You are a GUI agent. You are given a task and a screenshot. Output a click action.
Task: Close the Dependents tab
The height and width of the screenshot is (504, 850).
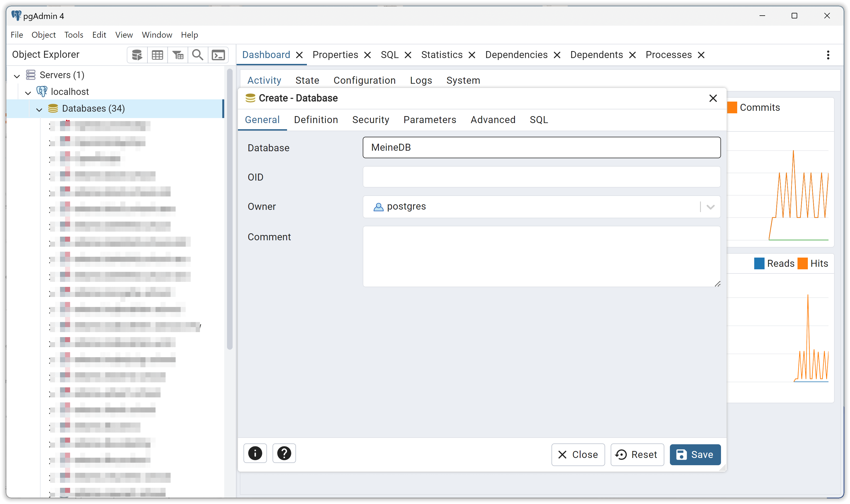[632, 55]
